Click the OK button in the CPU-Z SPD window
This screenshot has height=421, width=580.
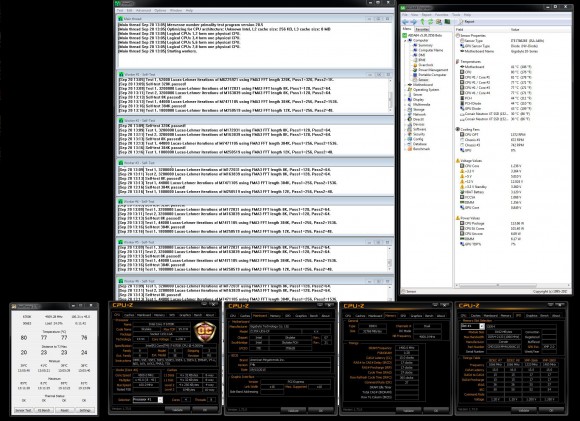point(551,410)
